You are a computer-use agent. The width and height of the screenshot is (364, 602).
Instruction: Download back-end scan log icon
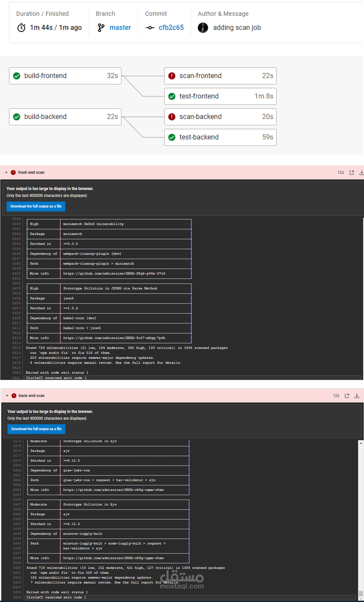tap(357, 396)
